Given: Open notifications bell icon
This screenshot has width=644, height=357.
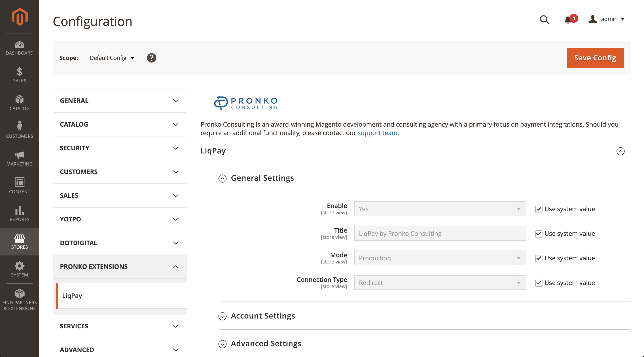Looking at the screenshot, I should coord(568,19).
